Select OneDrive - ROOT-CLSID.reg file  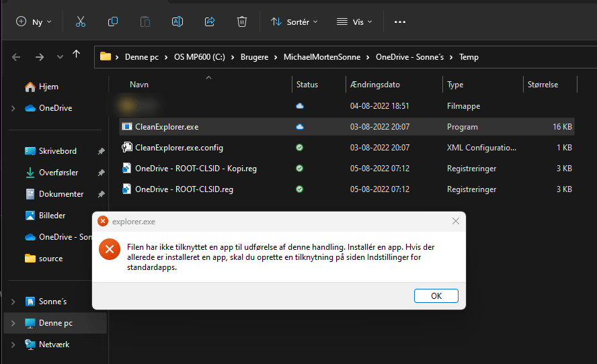346,189
